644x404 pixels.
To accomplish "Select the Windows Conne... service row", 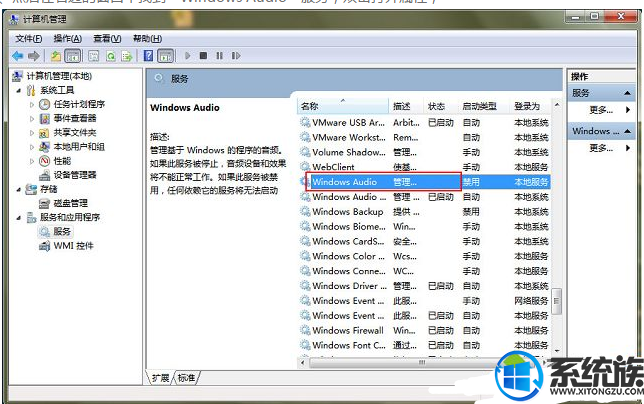I will (x=424, y=271).
